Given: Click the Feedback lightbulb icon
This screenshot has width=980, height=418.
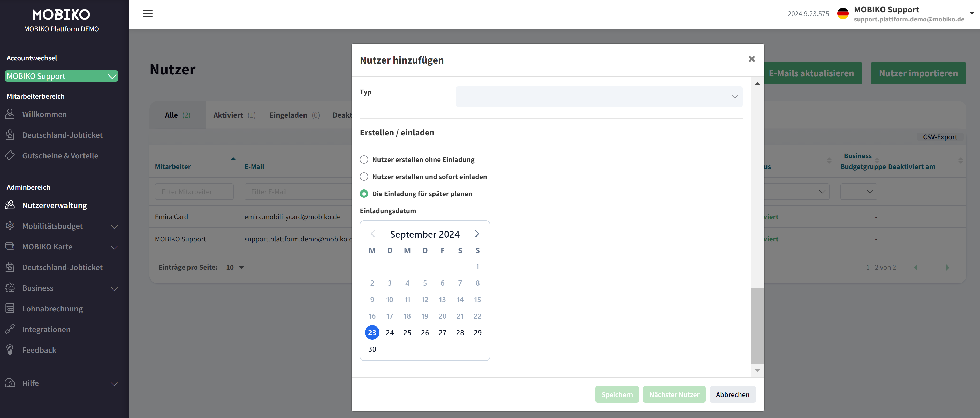Looking at the screenshot, I should pos(10,349).
